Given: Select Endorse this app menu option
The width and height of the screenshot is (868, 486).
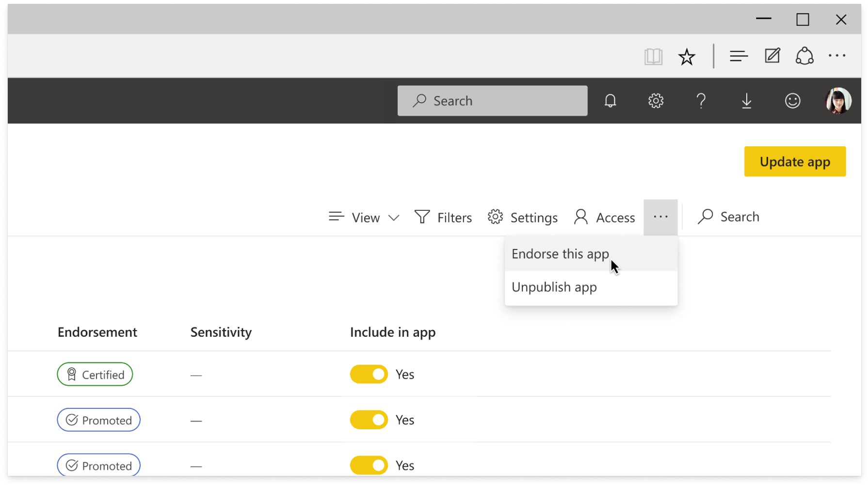Looking at the screenshot, I should 560,254.
